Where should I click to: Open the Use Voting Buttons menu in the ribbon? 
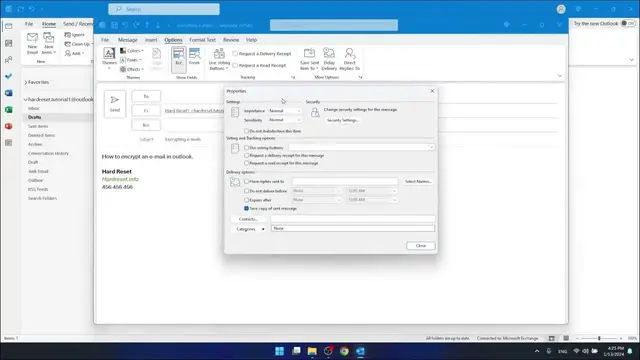point(219,59)
